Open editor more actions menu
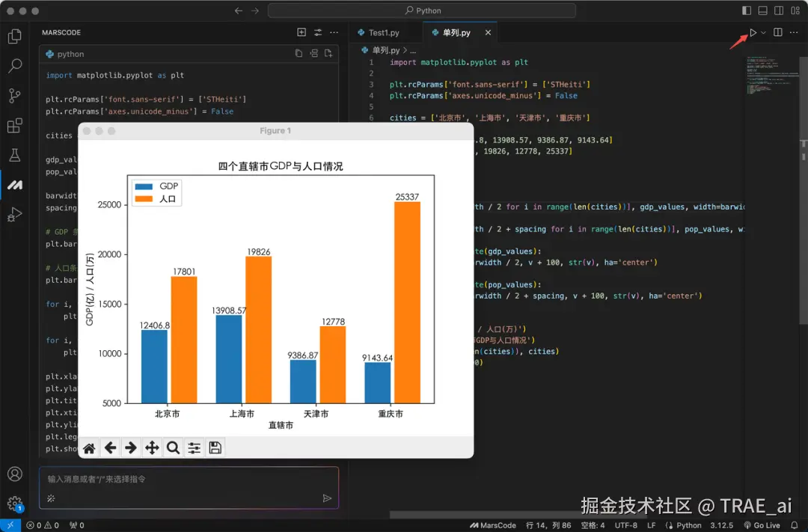Screen dimensions: 808x532 click(794, 32)
